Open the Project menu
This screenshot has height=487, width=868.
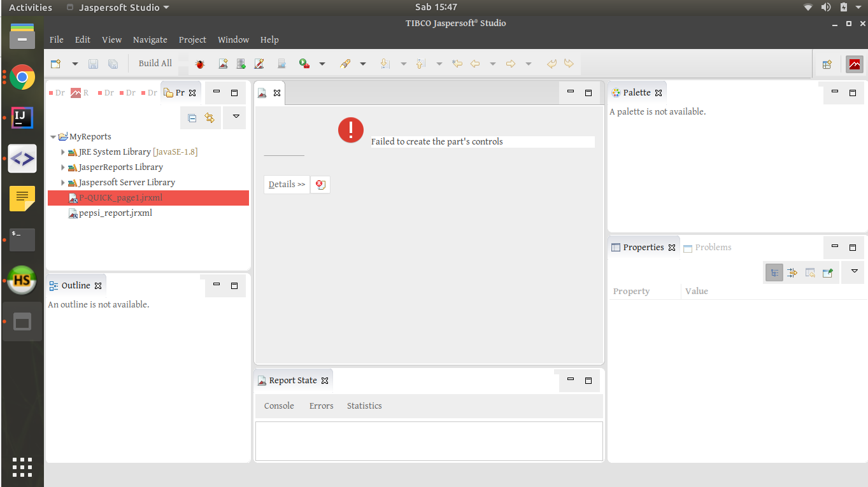click(x=192, y=39)
